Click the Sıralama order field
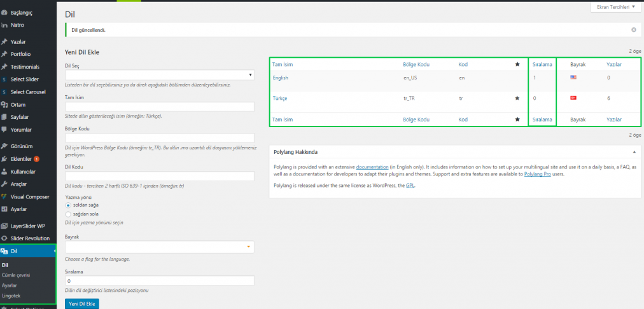This screenshot has width=644, height=309. [x=159, y=280]
